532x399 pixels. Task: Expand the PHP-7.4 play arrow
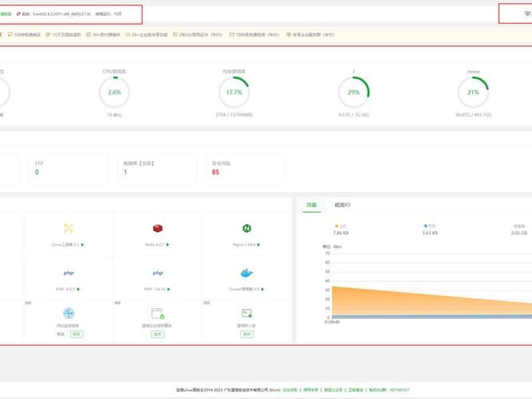click(169, 289)
